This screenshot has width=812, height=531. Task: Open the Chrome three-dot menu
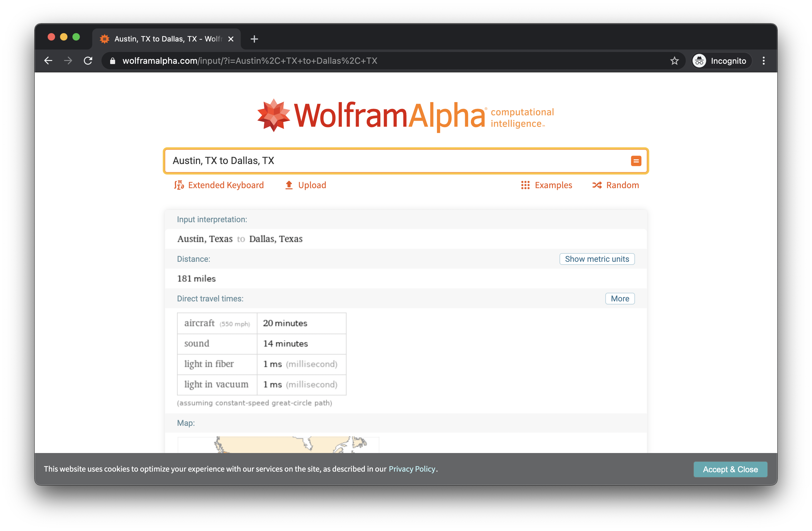pyautogui.click(x=763, y=61)
